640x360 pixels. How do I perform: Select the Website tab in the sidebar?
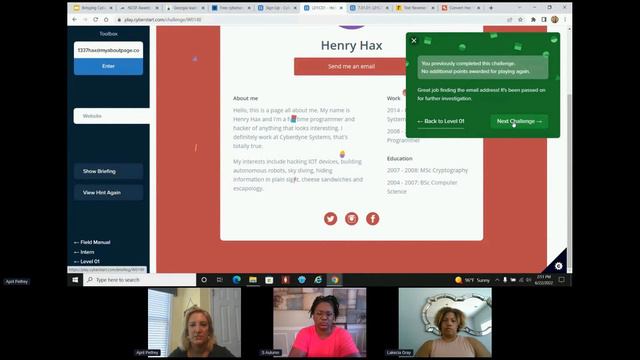[111, 116]
